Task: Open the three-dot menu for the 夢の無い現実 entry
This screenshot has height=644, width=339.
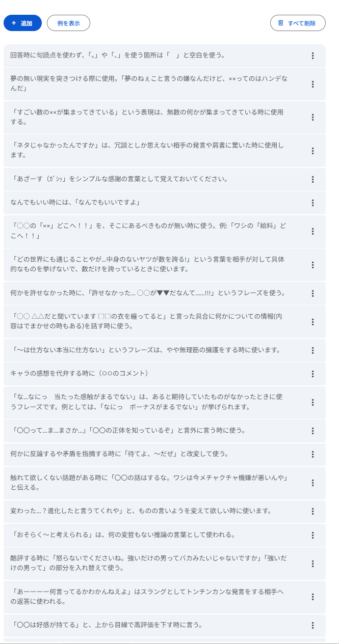Action: click(313, 84)
